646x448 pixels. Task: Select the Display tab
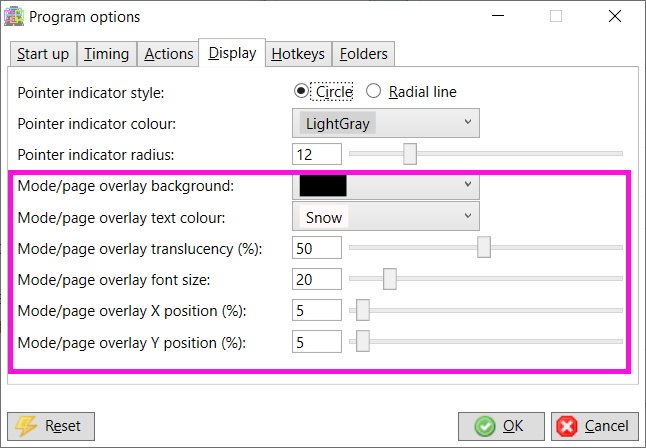232,53
